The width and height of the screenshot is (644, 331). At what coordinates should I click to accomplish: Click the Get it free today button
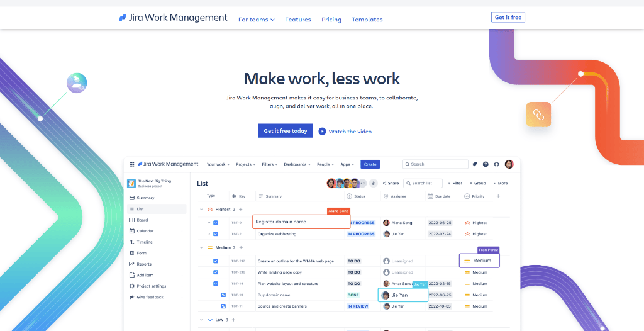[286, 131]
